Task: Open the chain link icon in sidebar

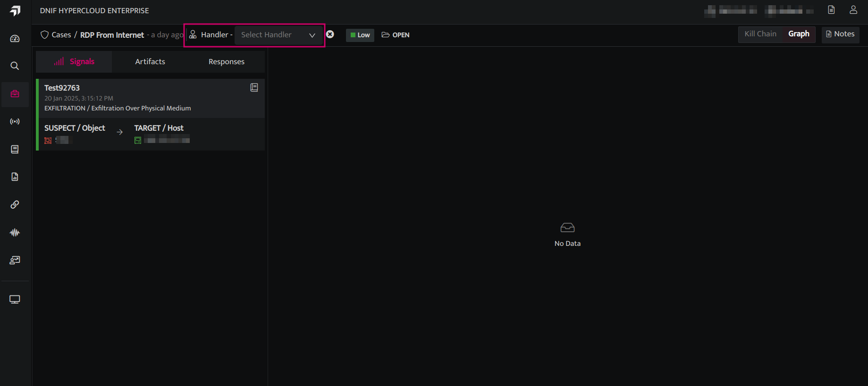Action: point(15,205)
